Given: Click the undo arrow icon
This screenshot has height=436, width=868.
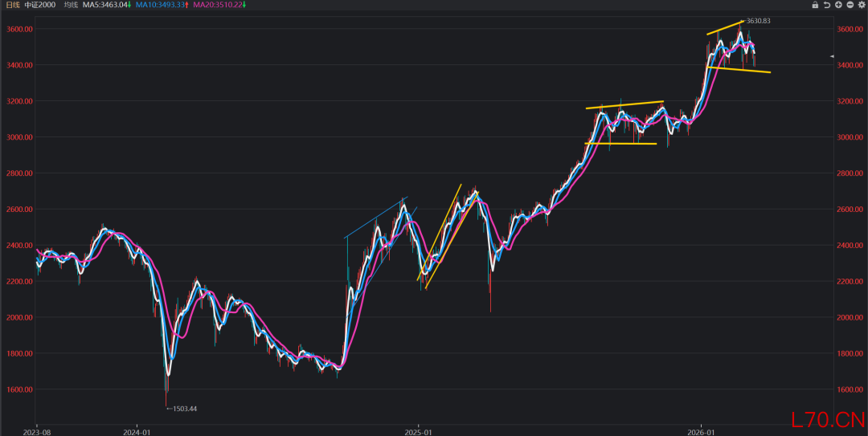Looking at the screenshot, I should pyautogui.click(x=827, y=5).
